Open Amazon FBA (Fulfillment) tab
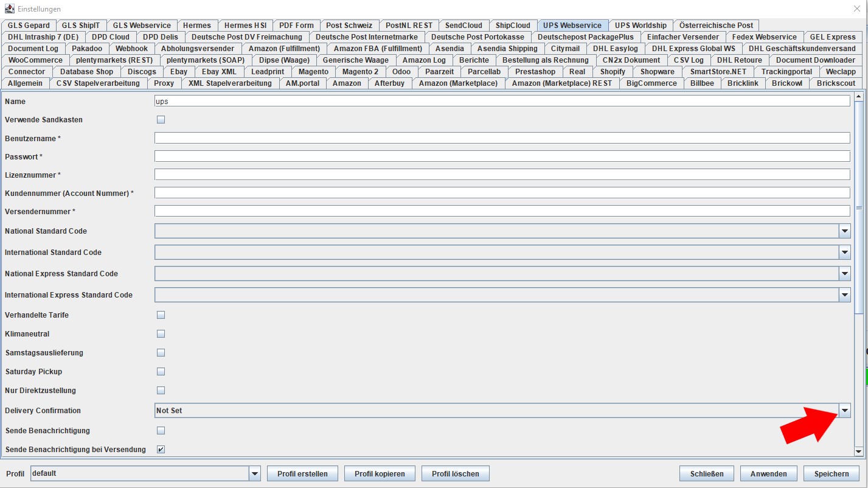The height and width of the screenshot is (488, 868). 378,49
